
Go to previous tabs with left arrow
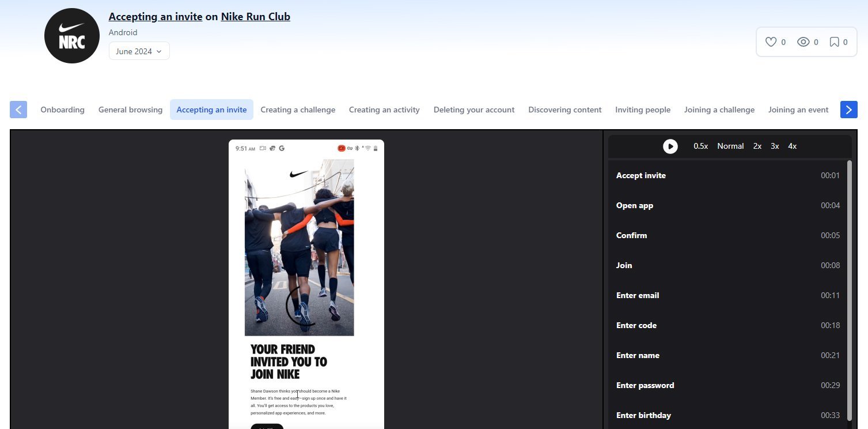point(18,110)
